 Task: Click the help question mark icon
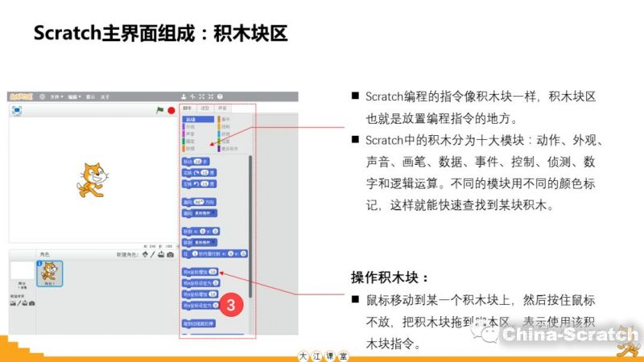click(220, 97)
